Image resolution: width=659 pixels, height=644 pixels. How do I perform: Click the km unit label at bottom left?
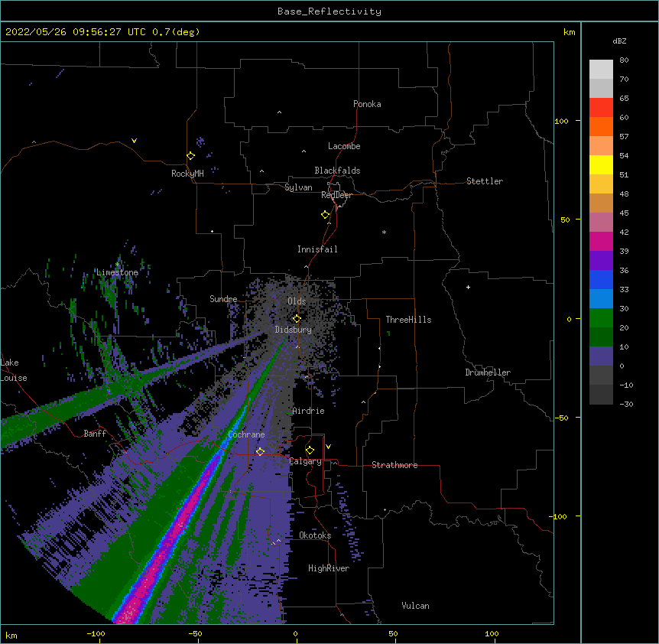pyautogui.click(x=11, y=635)
